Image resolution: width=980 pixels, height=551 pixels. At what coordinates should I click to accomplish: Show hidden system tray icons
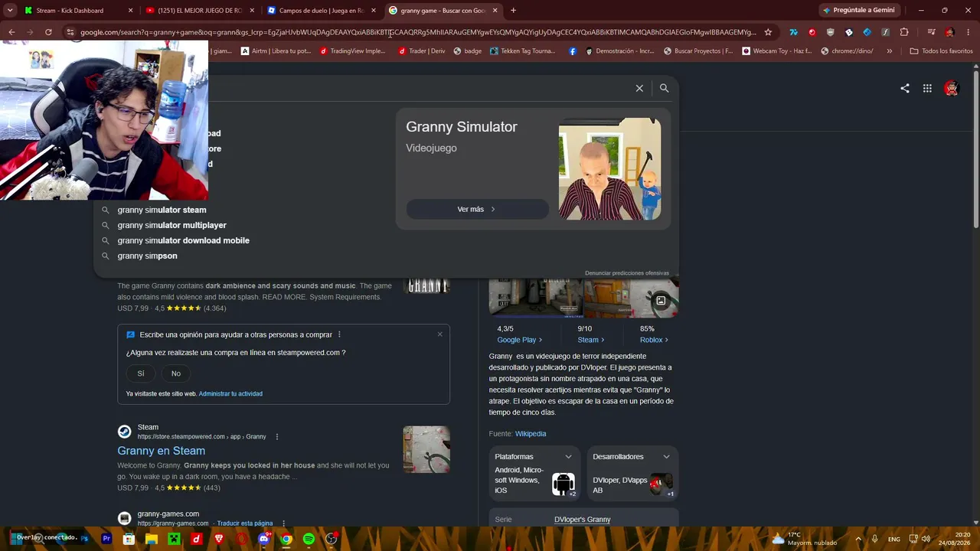pyautogui.click(x=857, y=539)
